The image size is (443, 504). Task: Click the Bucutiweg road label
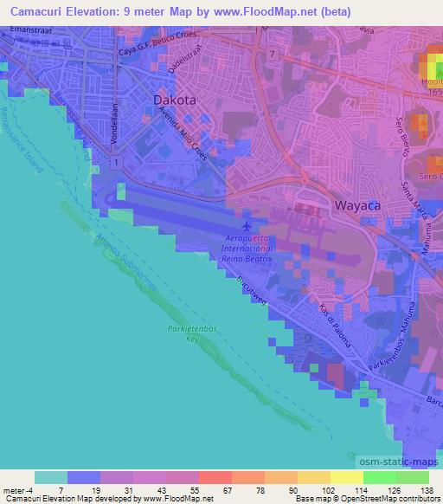point(252,291)
